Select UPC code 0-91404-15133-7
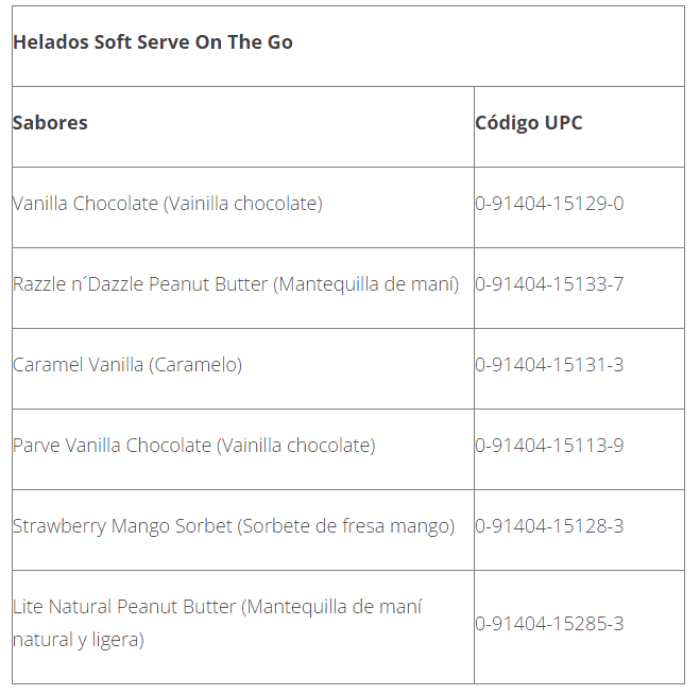Screen dimensions: 700x695 [549, 284]
